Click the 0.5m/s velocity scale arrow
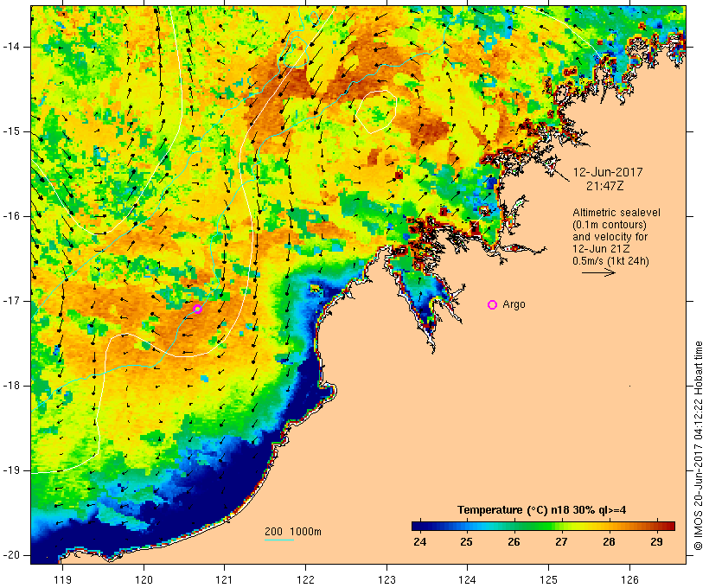Screen dimensions: 709x588 pos(598,272)
